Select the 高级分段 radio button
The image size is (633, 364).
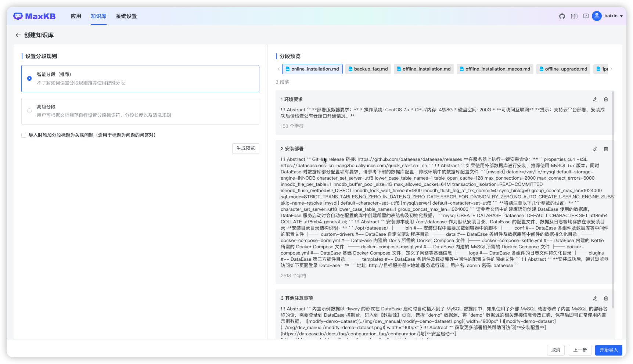tap(29, 111)
